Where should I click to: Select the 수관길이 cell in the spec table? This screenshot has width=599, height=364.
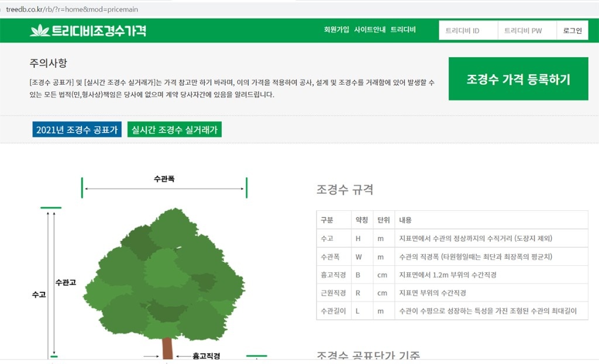point(331,311)
